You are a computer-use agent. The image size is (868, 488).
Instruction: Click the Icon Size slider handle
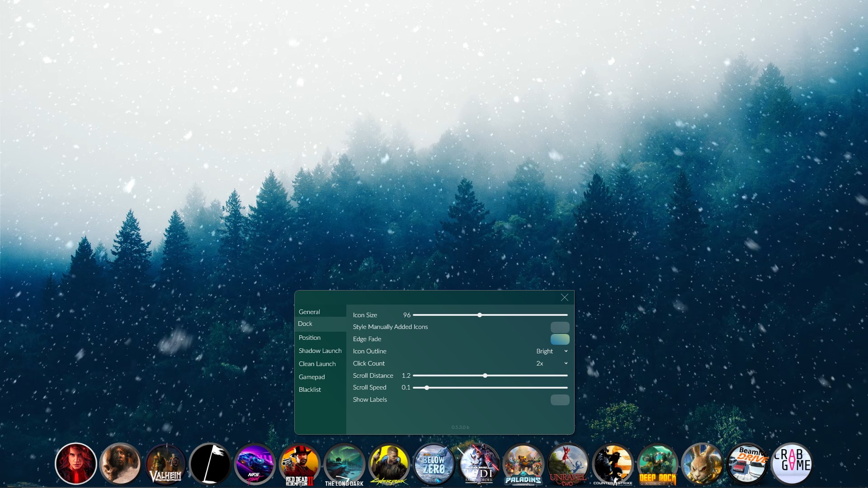point(480,315)
